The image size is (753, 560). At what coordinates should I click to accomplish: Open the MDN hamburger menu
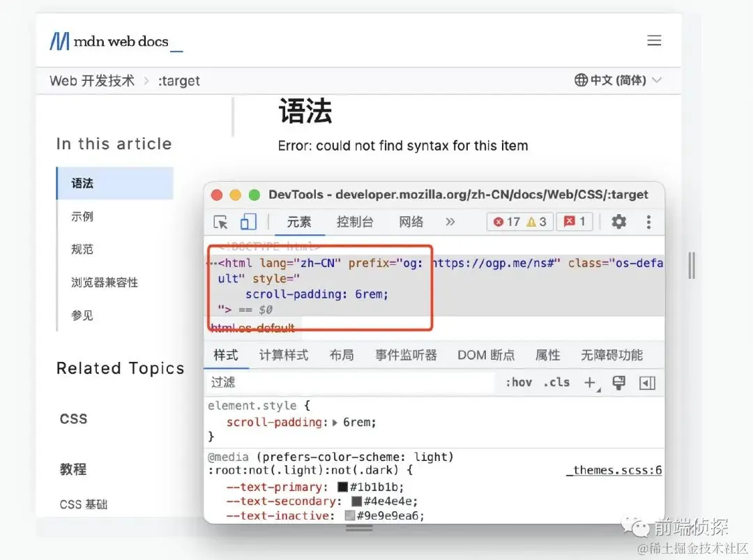[654, 40]
